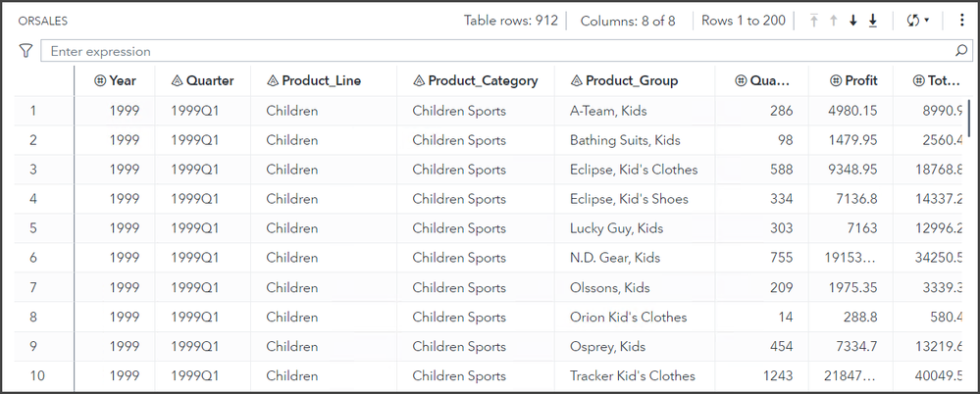Click the Product_Category column header
Screen dimensions: 980x394
(x=483, y=81)
